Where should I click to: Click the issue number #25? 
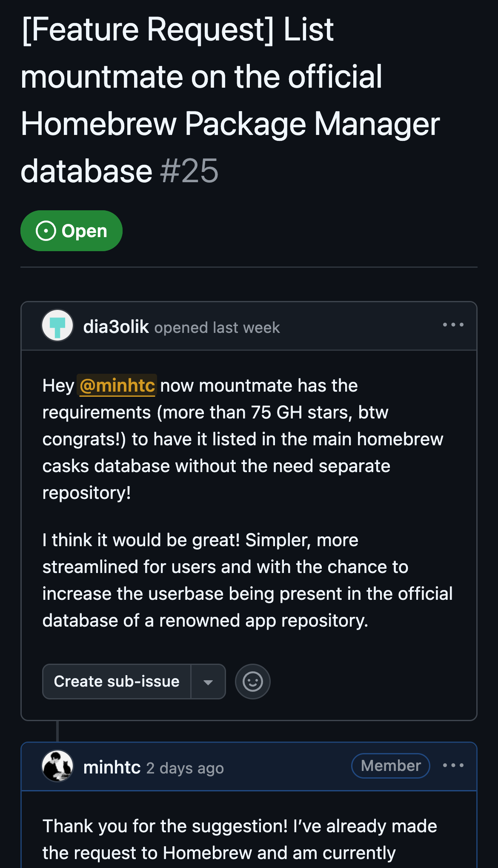click(x=189, y=171)
